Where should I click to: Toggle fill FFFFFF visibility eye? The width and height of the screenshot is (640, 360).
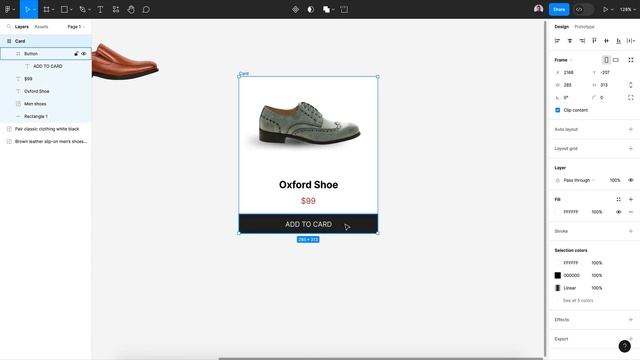(618, 212)
